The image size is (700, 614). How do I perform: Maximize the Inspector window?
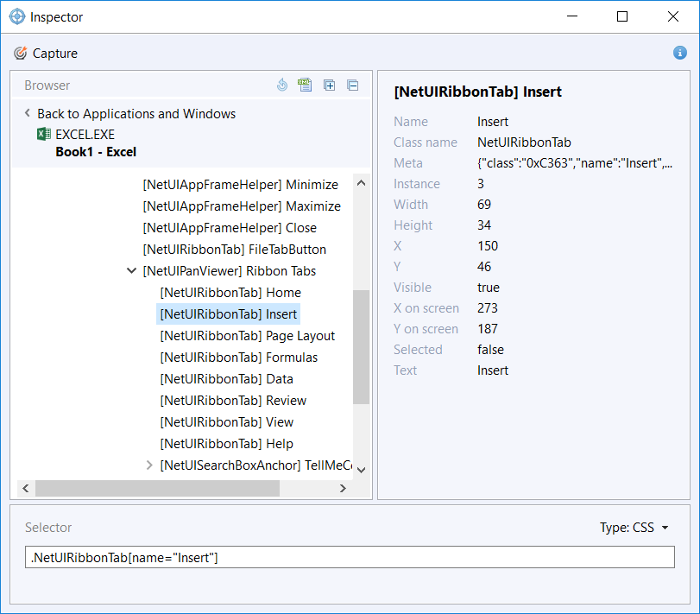tap(622, 16)
